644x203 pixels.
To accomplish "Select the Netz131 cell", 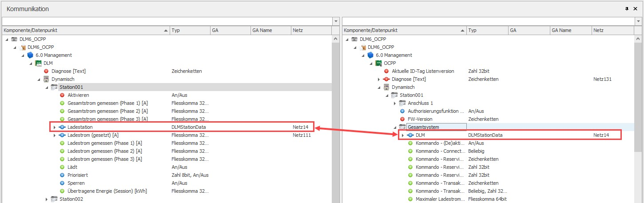I will [x=602, y=79].
